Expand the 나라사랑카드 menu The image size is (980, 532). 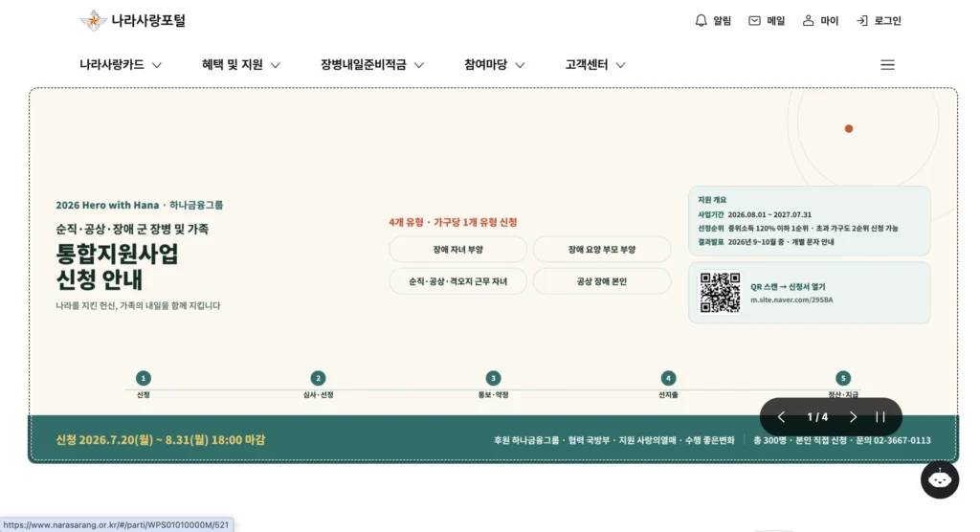point(120,65)
